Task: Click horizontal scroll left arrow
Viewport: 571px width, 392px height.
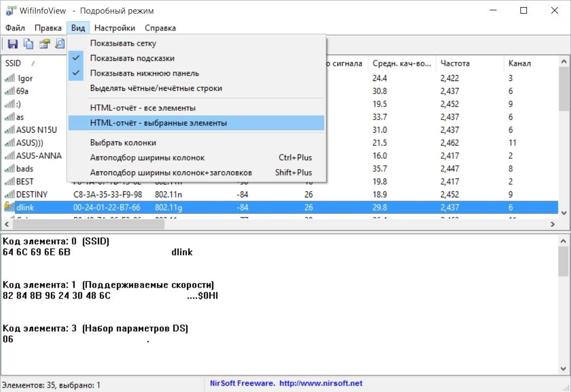Action: pyautogui.click(x=7, y=224)
